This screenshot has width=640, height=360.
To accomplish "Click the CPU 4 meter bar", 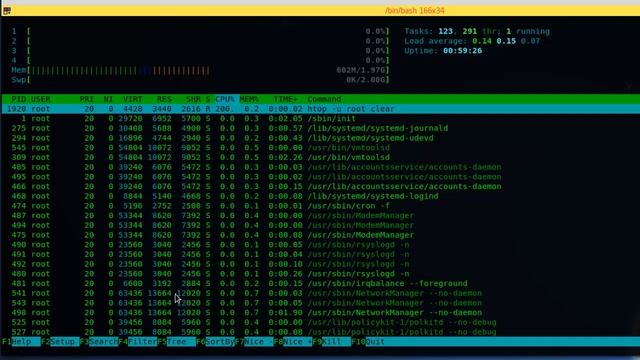I will pos(200,60).
